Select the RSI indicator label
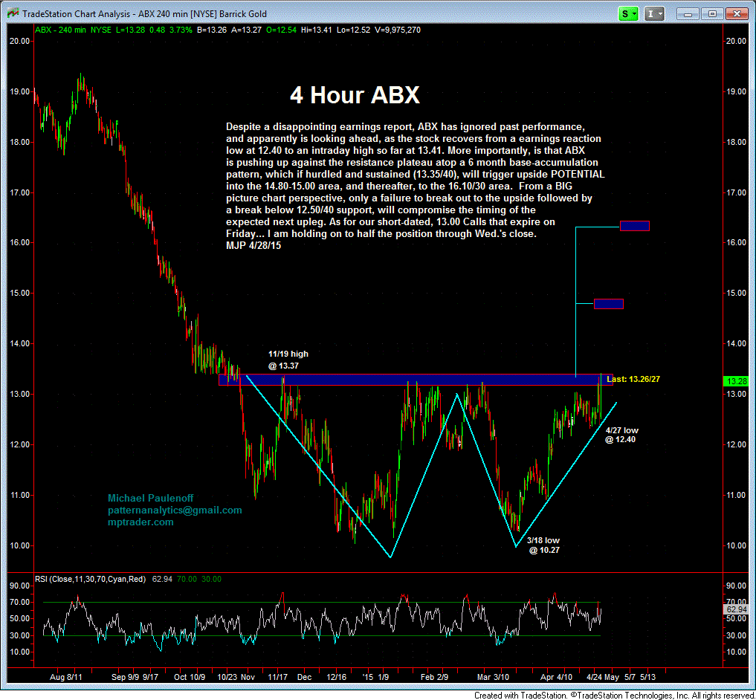 [89, 580]
